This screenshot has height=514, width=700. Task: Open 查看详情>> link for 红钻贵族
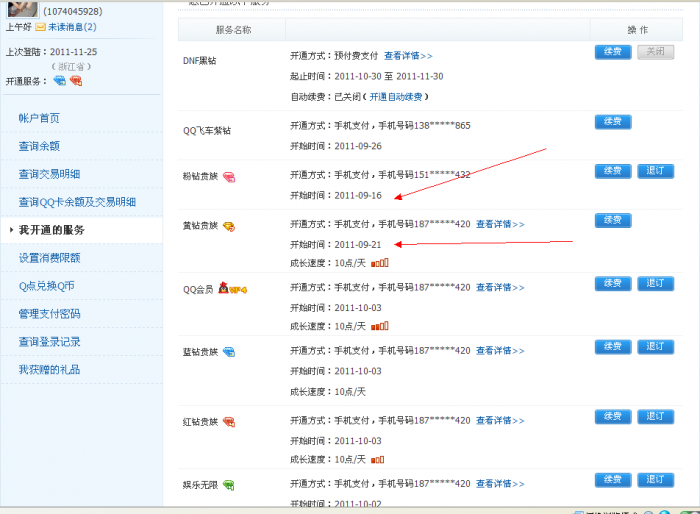tap(500, 421)
